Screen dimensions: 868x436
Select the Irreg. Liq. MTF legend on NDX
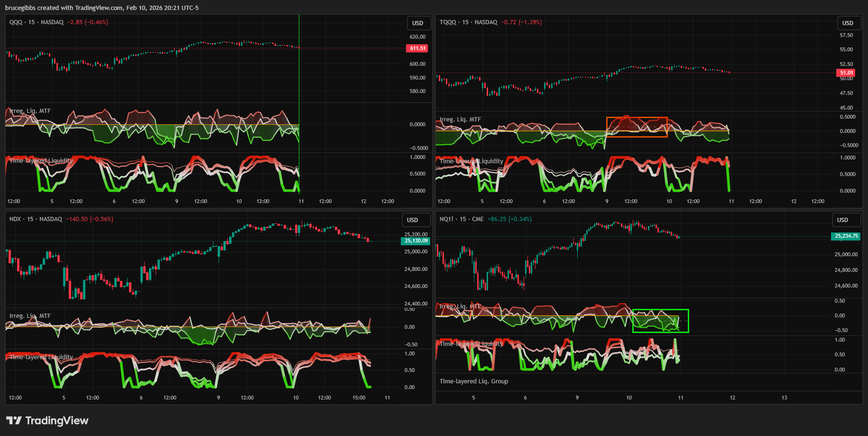(30, 316)
